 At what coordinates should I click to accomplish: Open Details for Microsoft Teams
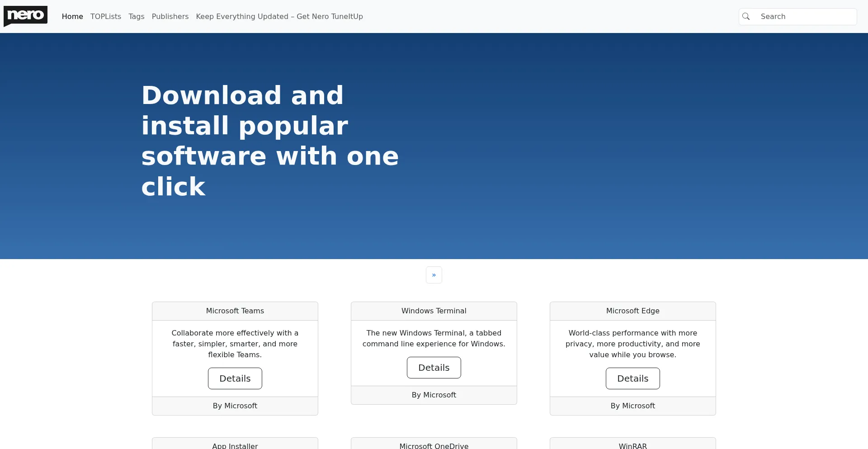tap(235, 378)
